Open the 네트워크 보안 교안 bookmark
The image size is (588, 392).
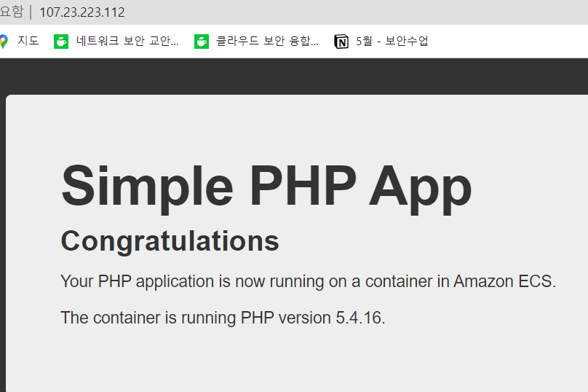(x=116, y=41)
